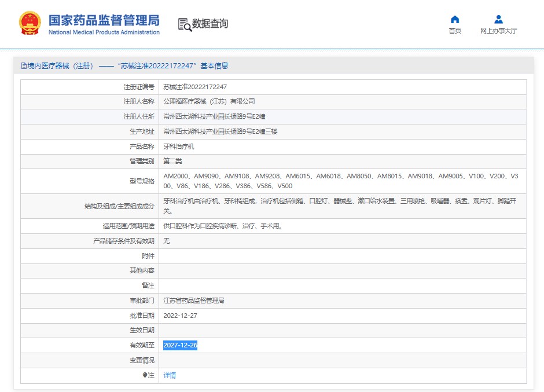This screenshot has width=544, height=392.
Task: Click the 首页 text label
Action: (455, 31)
